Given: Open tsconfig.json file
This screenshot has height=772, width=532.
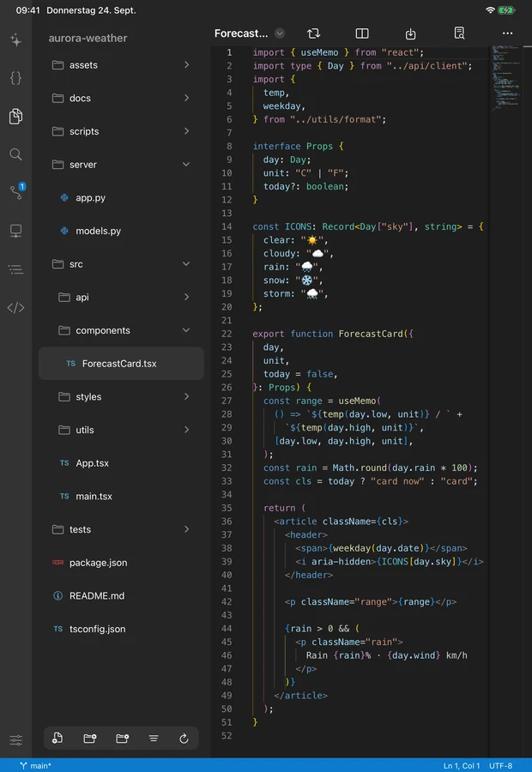Looking at the screenshot, I should click(121, 629).
